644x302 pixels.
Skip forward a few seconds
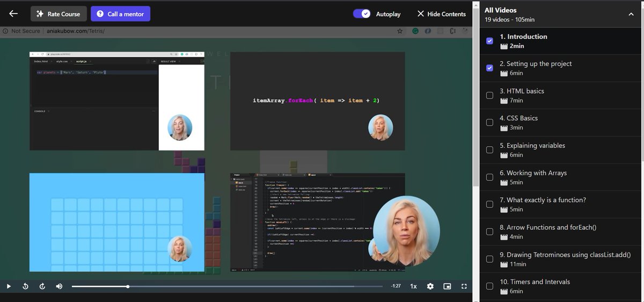click(x=42, y=286)
